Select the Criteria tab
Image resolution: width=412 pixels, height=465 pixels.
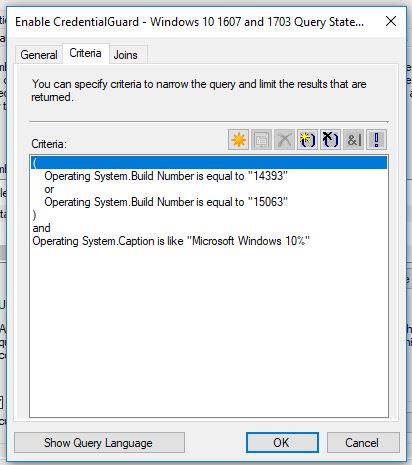[85, 53]
